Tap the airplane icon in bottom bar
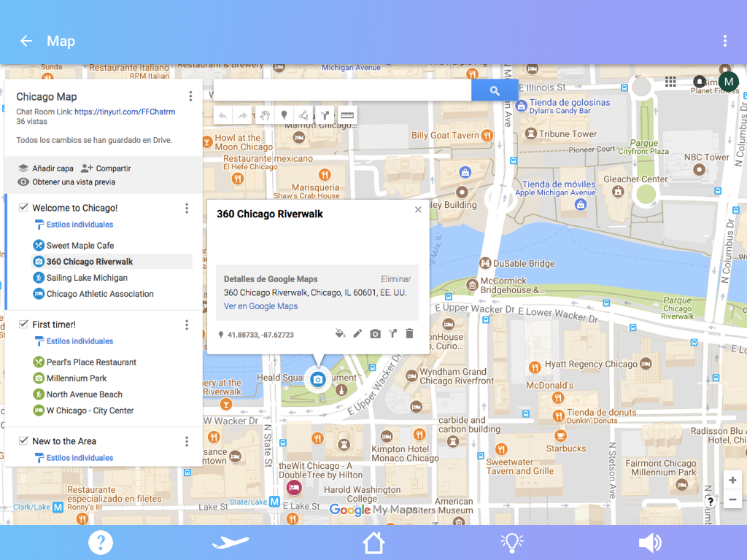Image resolution: width=747 pixels, height=560 pixels. [x=230, y=542]
